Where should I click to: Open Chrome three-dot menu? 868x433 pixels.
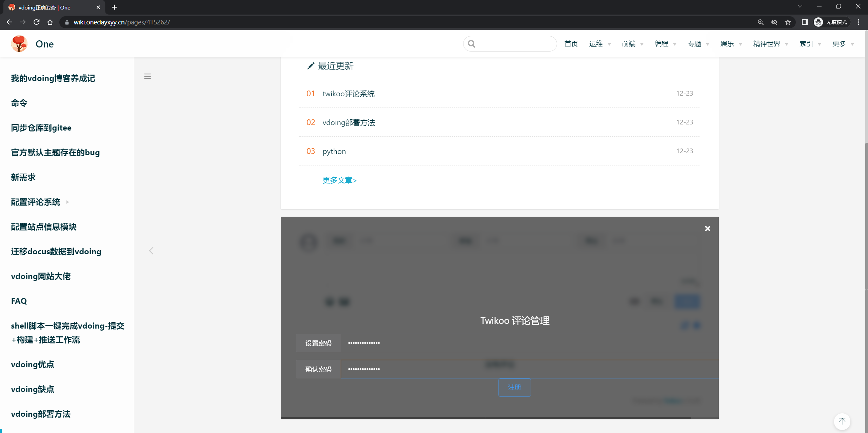pos(859,22)
